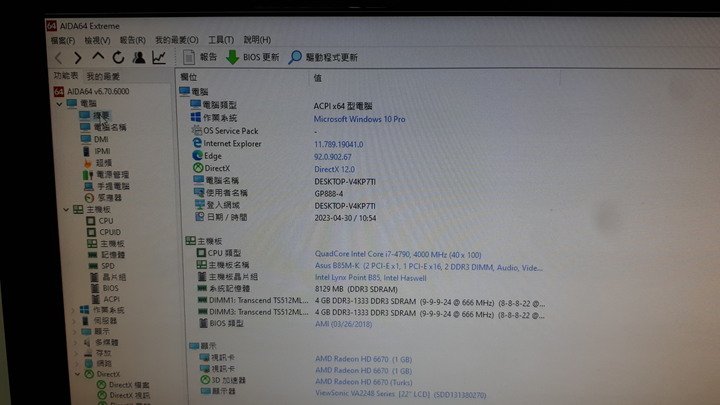
Task: Open the Asus B85M-K motherboard link
Action: tap(428, 267)
